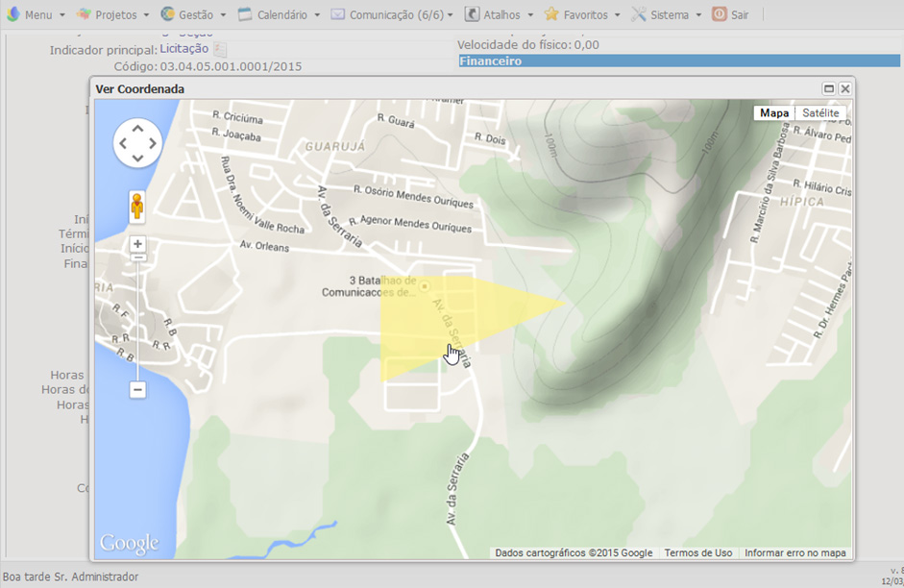Click the GUARUJÁ neighborhood label
Screen dimensions: 904x588
pyautogui.click(x=335, y=146)
